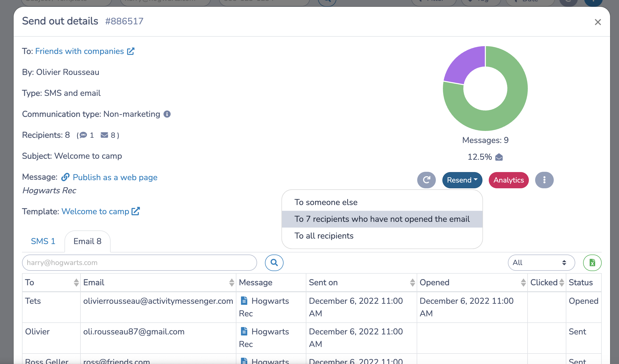619x364 pixels.
Task: Click the Excel export icon button
Action: pos(592,263)
